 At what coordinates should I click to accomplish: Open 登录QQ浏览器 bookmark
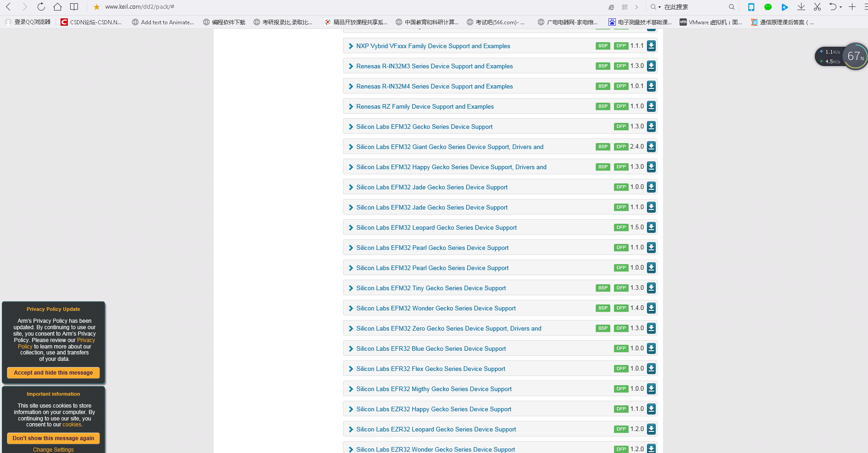(28, 22)
